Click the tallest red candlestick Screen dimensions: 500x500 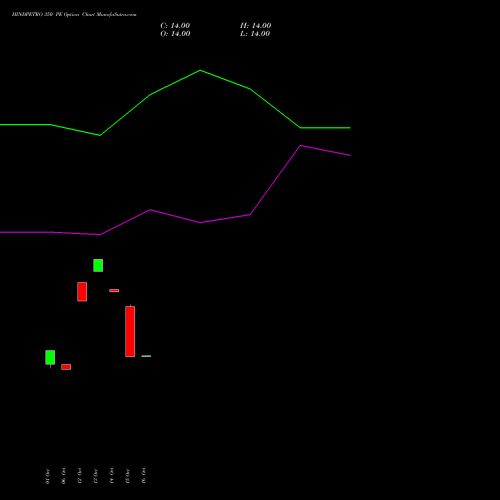(x=130, y=331)
